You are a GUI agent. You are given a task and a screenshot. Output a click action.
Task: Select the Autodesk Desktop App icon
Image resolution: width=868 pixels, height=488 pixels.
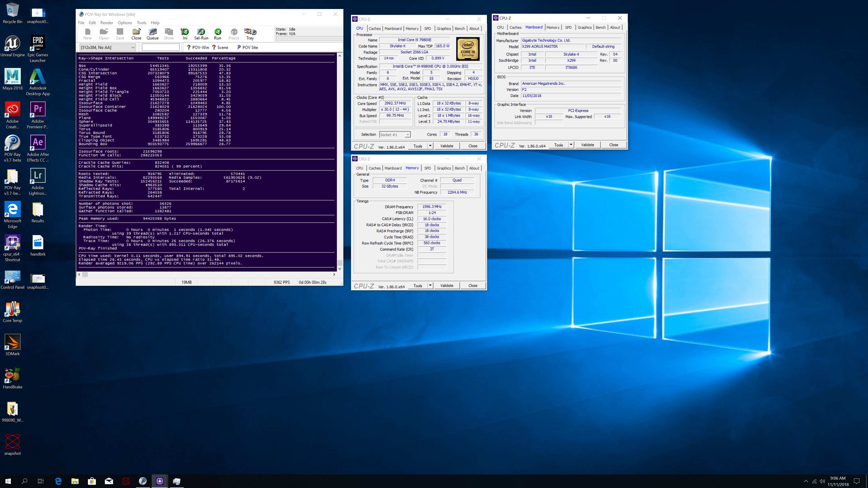click(x=38, y=82)
